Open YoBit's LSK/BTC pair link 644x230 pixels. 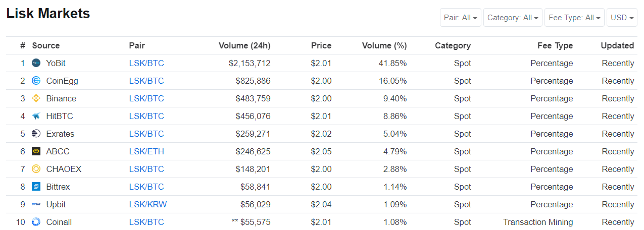click(x=146, y=63)
